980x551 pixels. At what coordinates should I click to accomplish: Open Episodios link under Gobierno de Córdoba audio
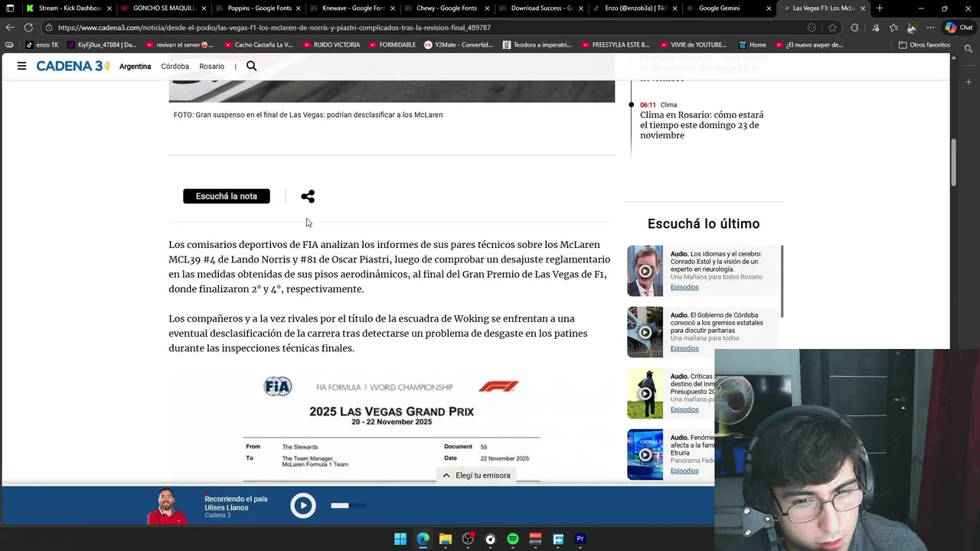click(684, 348)
